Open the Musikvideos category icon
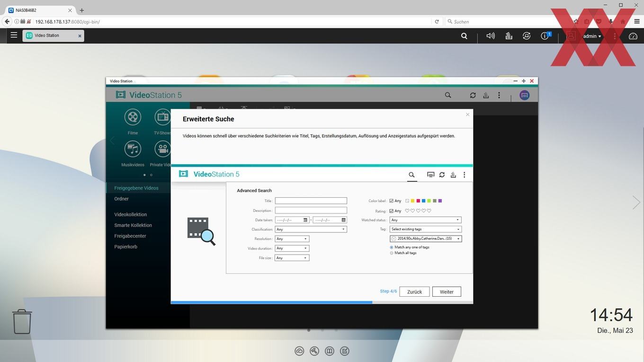The image size is (644, 362). pyautogui.click(x=133, y=149)
